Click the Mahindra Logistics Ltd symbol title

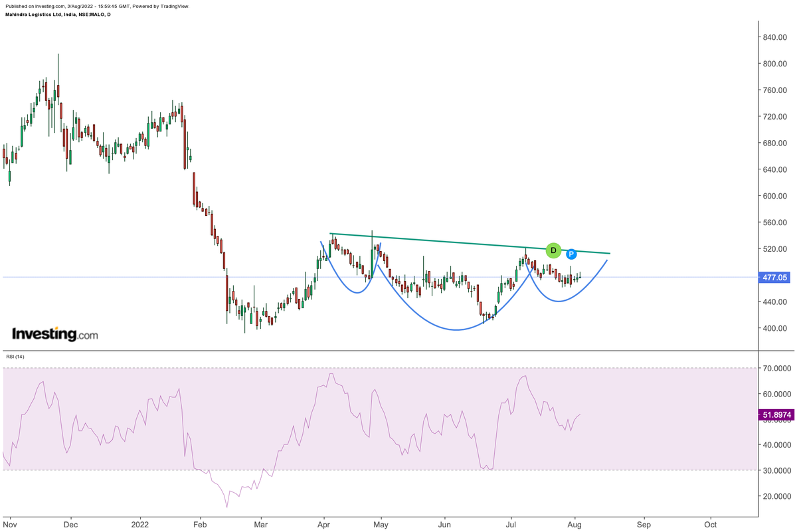[x=58, y=14]
